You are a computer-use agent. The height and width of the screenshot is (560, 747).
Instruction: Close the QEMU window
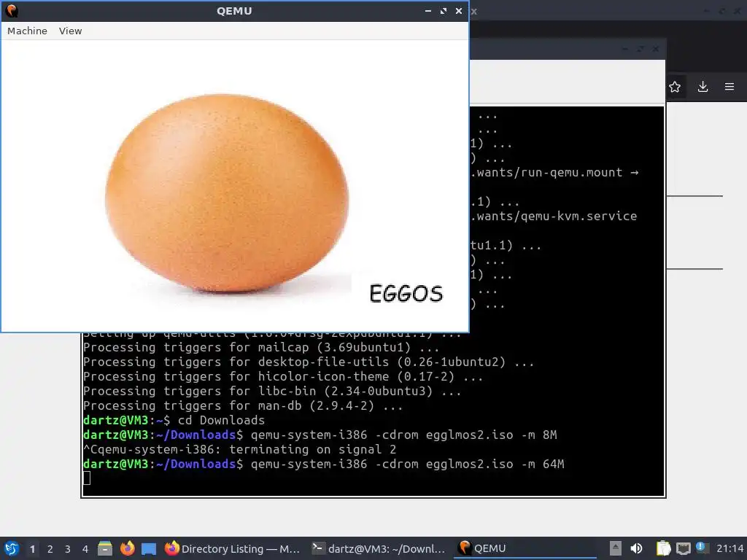point(458,10)
